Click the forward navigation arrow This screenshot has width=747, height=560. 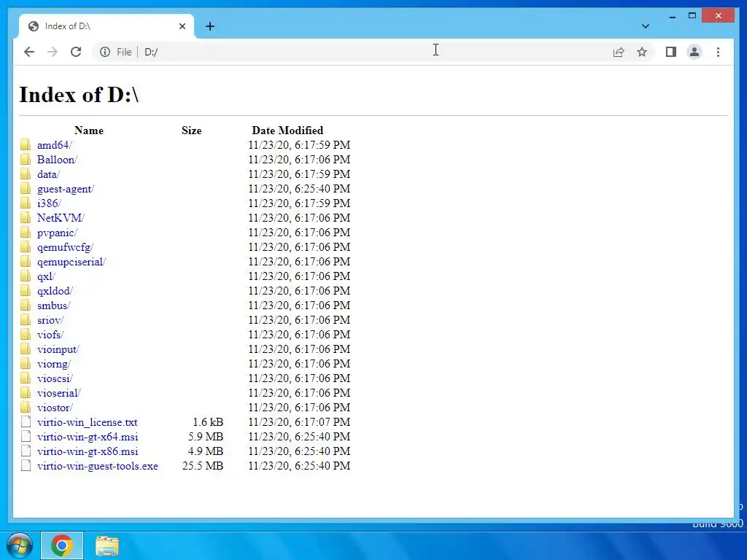(x=53, y=52)
